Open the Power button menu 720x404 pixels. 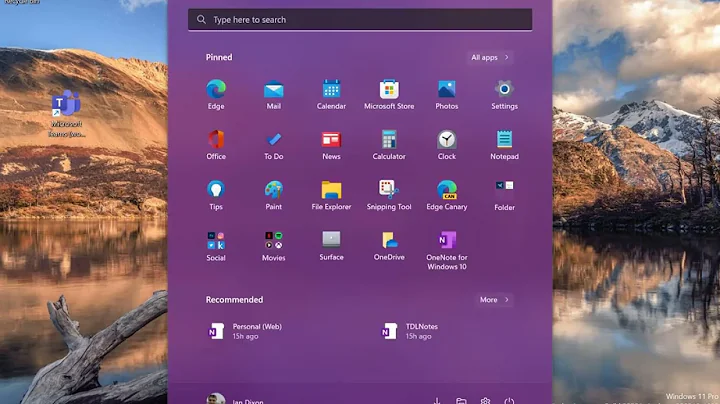pyautogui.click(x=509, y=401)
